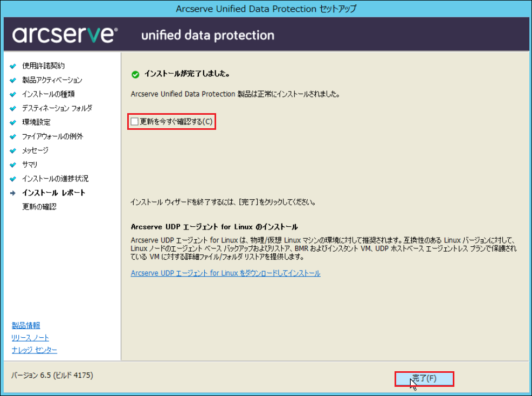532x396 pixels.
Task: Open the 製品情報 link
Action: point(26,325)
